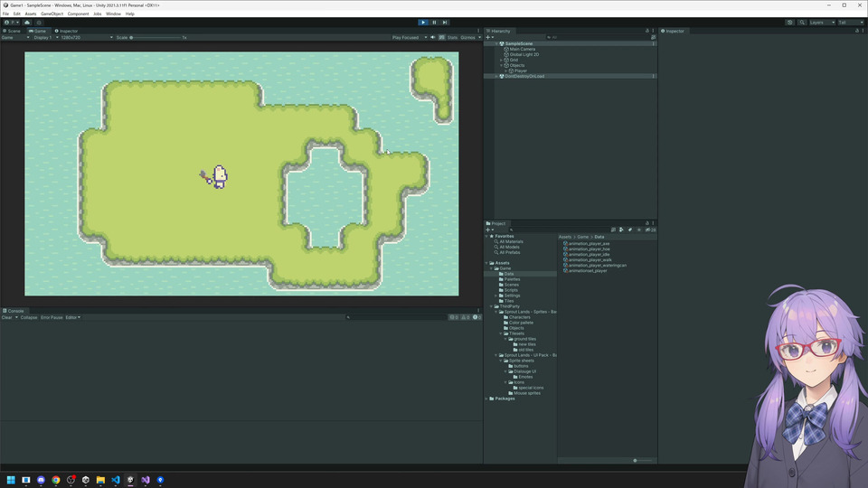Open the cloud services icon
Viewport: 868px width, 488px height.
(27, 23)
